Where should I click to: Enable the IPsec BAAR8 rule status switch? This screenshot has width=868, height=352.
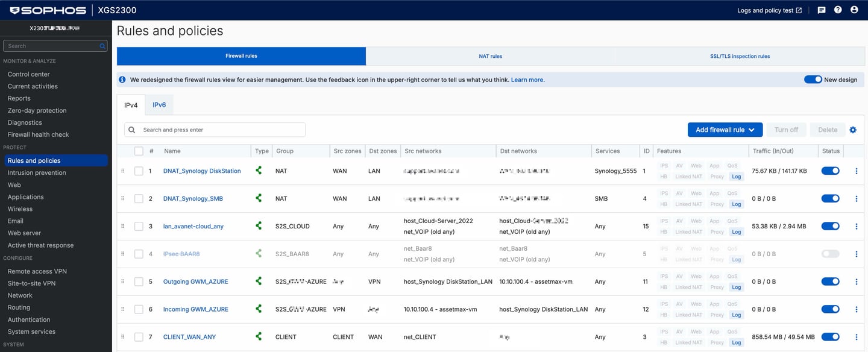(831, 254)
